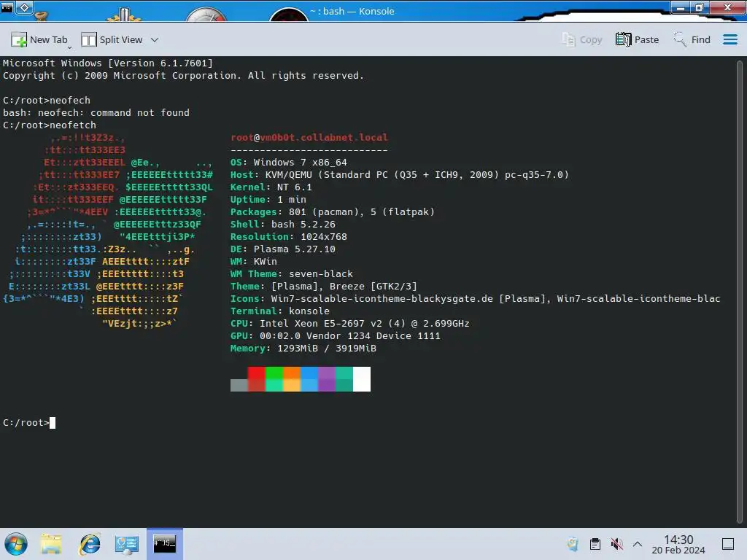Click the 'Windows 7 x86_64' OS value
Image resolution: width=747 pixels, height=560 pixels.
[300, 163]
